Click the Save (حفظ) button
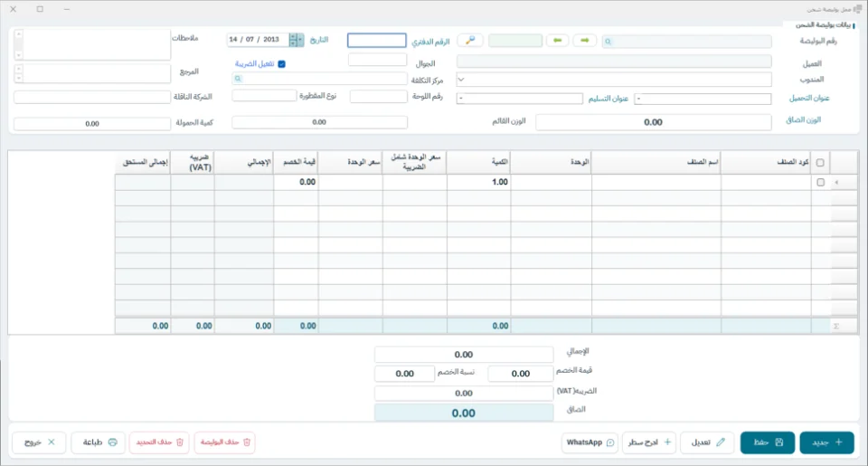Image resolution: width=868 pixels, height=466 pixels. point(768,442)
